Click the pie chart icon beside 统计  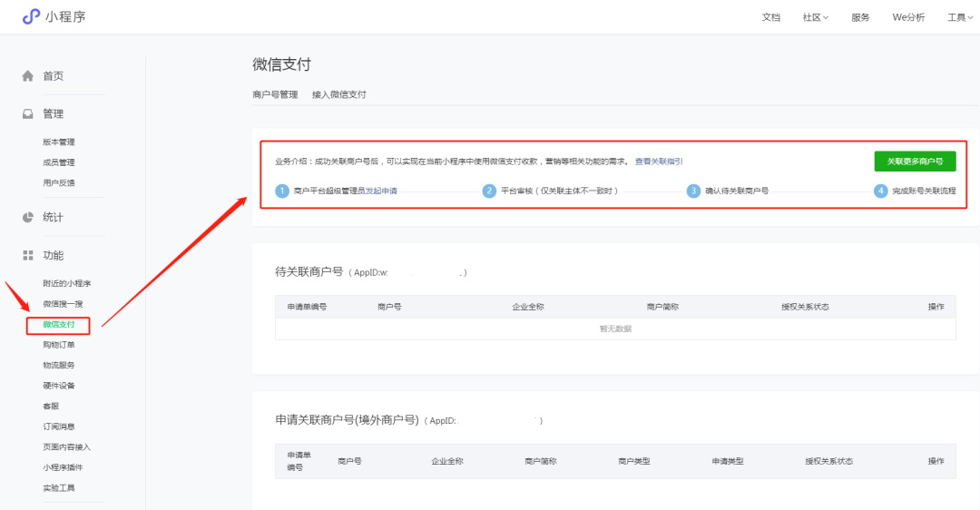tap(27, 218)
